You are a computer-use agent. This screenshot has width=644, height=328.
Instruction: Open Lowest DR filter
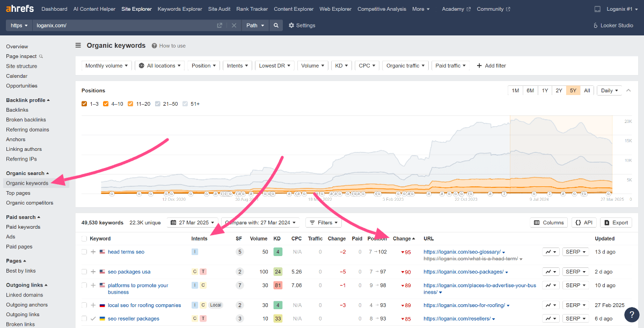click(274, 65)
